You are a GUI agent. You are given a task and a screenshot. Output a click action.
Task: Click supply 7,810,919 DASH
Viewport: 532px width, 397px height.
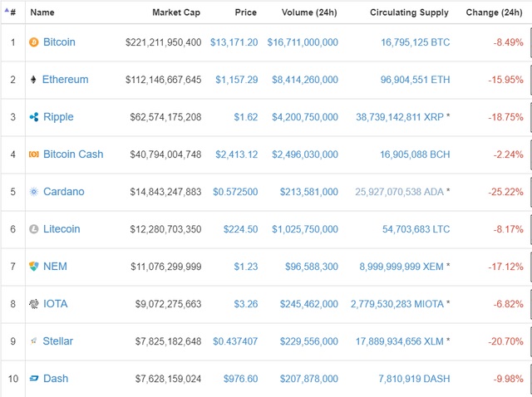(x=414, y=379)
